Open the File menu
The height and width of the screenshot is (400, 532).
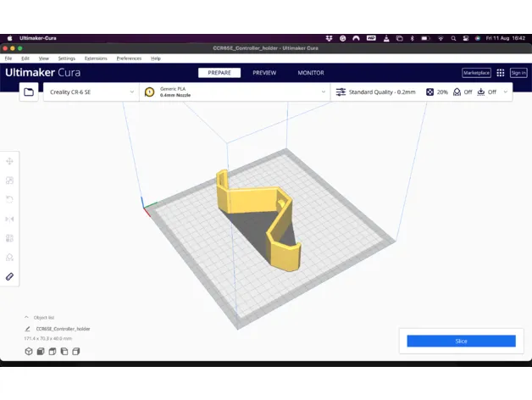click(8, 58)
